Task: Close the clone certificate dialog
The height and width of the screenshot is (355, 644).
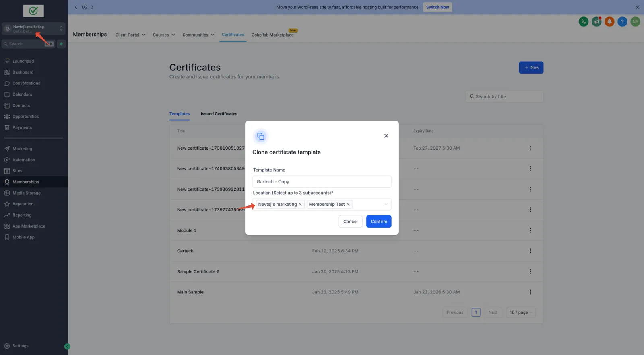Action: point(386,136)
